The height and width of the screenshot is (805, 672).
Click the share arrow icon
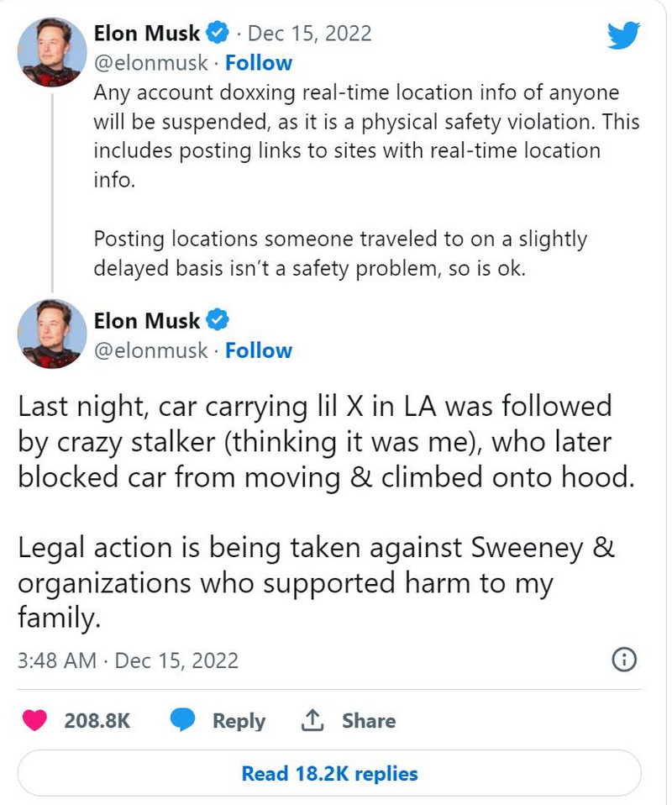[x=312, y=721]
